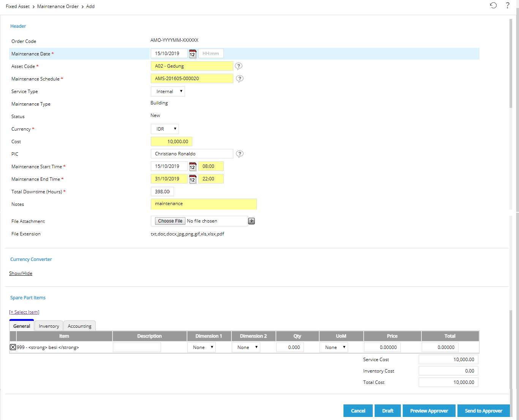519x420 pixels.
Task: Switch to the General tab
Action: [22, 326]
